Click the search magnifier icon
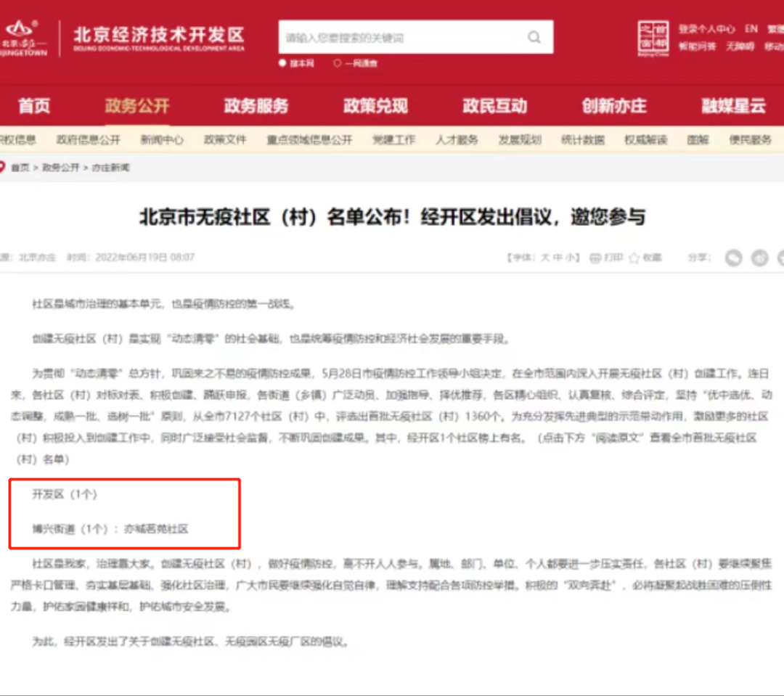 pyautogui.click(x=534, y=38)
